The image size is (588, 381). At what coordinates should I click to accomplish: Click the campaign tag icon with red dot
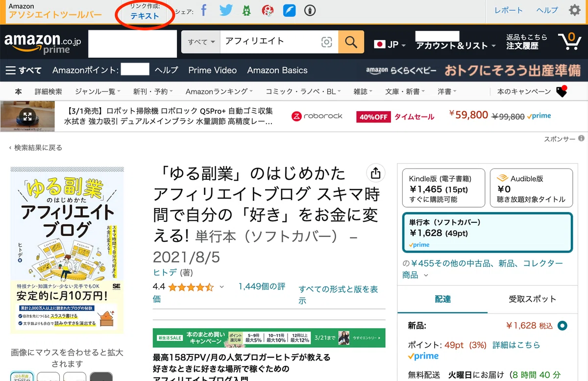pyautogui.click(x=562, y=92)
